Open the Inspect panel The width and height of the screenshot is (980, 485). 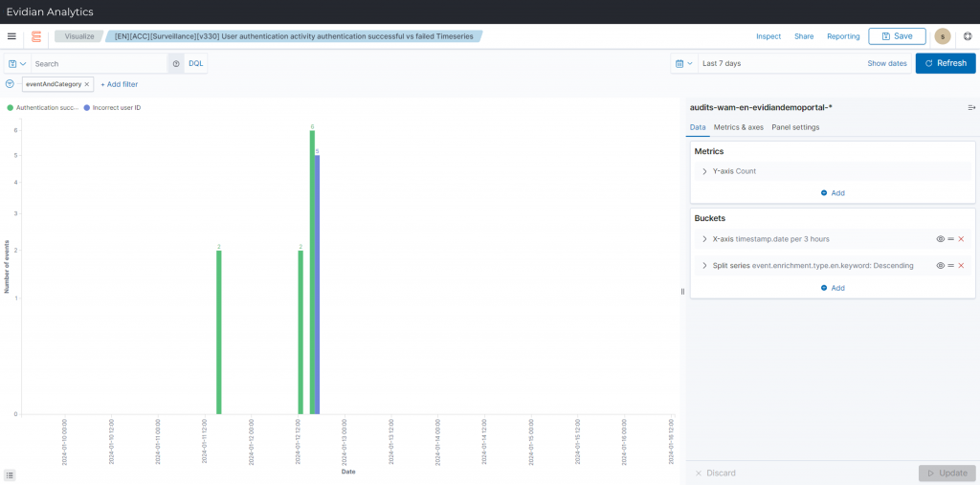(768, 36)
